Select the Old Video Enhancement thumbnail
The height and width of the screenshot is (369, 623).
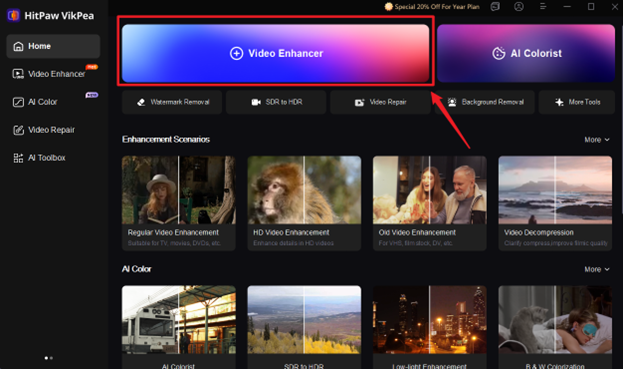(x=430, y=190)
